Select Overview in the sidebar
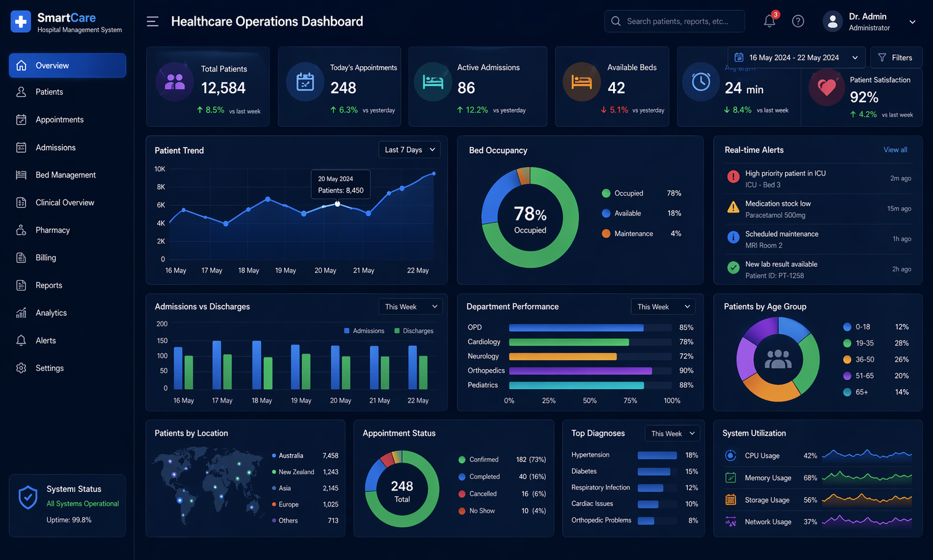 click(x=67, y=65)
